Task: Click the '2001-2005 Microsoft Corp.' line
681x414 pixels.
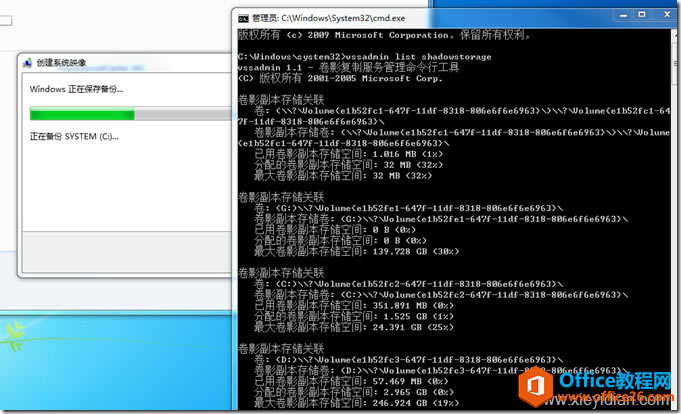Action: tap(340, 78)
